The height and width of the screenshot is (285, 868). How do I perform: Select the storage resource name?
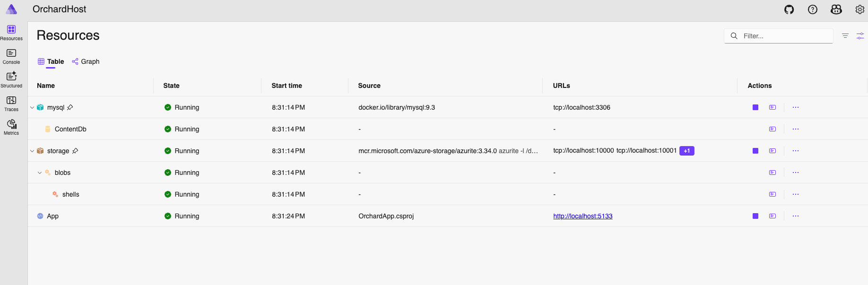click(x=58, y=151)
